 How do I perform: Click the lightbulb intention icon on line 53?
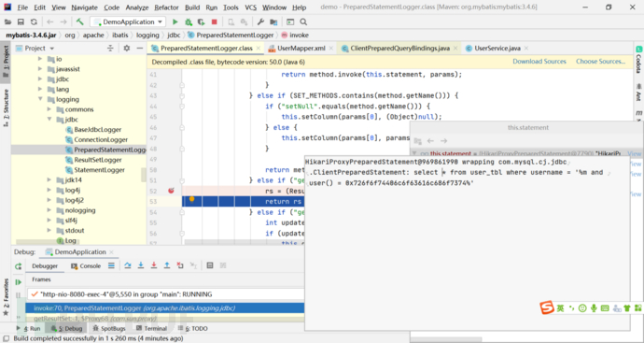tap(192, 199)
